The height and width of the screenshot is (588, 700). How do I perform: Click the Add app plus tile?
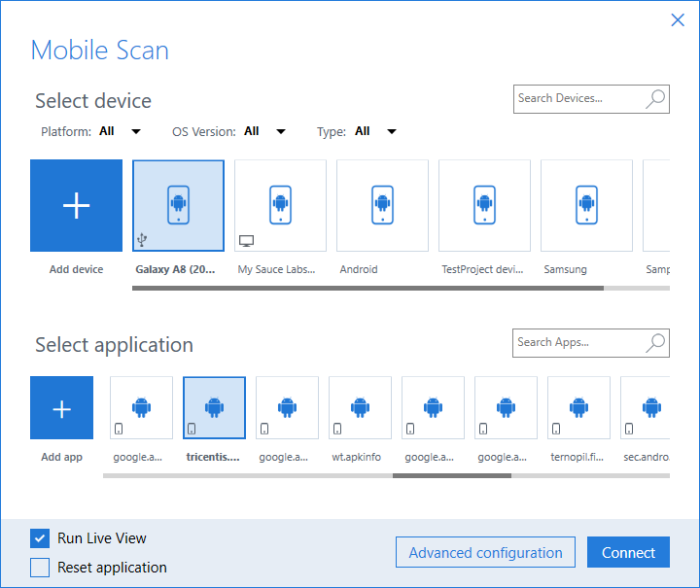coord(61,408)
